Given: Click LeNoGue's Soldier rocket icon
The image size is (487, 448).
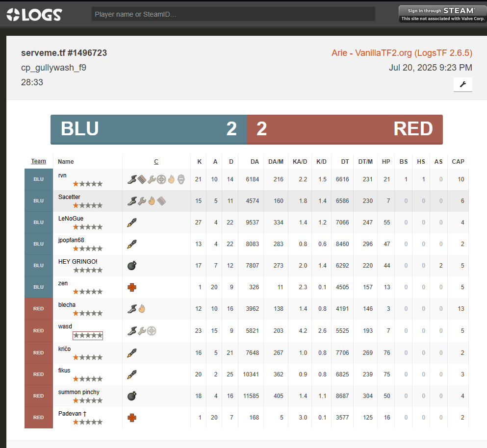Looking at the screenshot, I should pos(131,223).
